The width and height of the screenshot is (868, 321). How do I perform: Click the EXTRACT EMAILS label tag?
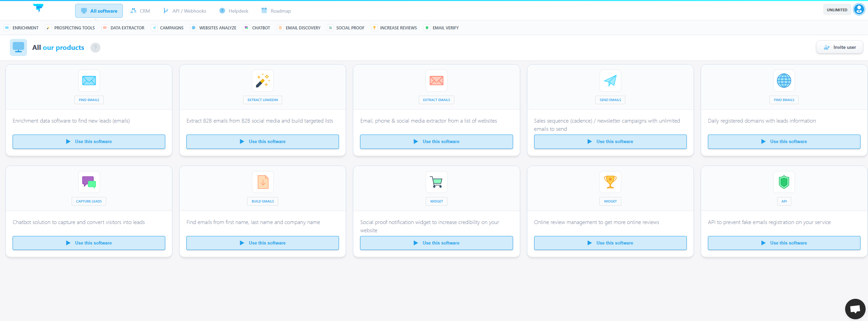pyautogui.click(x=437, y=100)
